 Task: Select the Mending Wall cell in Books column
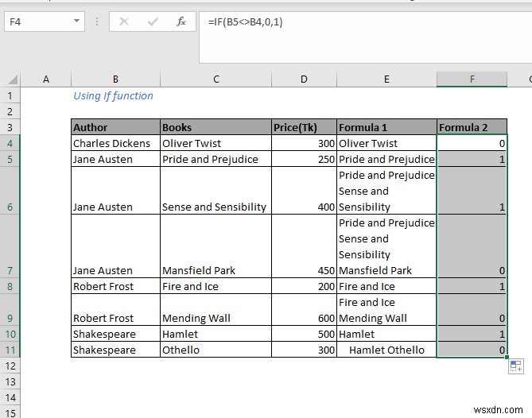[x=216, y=310]
